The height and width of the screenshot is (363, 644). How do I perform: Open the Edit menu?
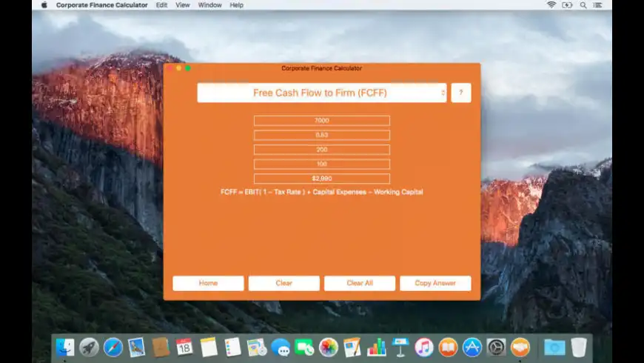pyautogui.click(x=161, y=5)
